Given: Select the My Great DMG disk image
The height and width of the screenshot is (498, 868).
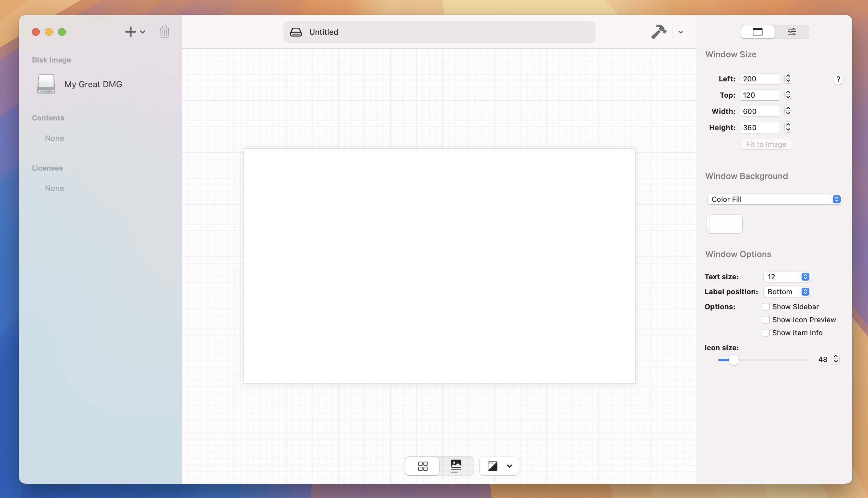Looking at the screenshot, I should coord(93,84).
